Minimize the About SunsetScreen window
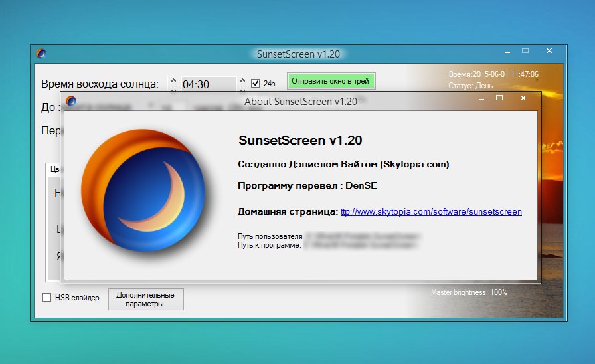 click(481, 99)
